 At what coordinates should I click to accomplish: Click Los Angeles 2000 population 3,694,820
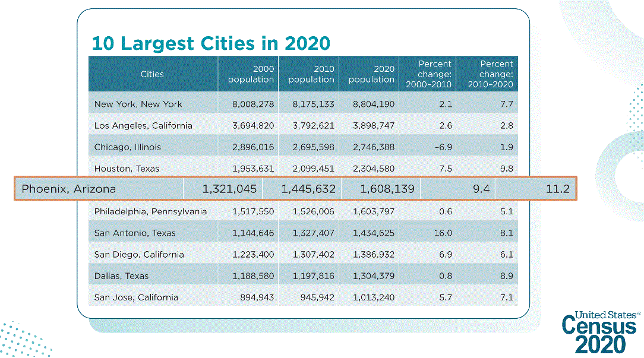[x=253, y=126]
